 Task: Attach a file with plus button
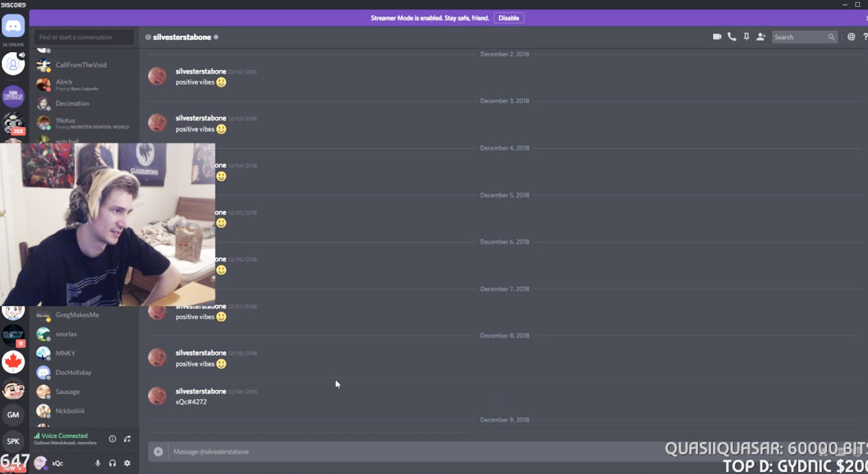158,451
